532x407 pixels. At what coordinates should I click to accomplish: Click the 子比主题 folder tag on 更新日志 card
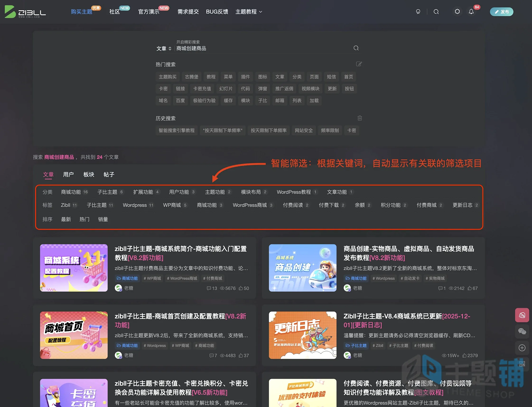point(356,346)
